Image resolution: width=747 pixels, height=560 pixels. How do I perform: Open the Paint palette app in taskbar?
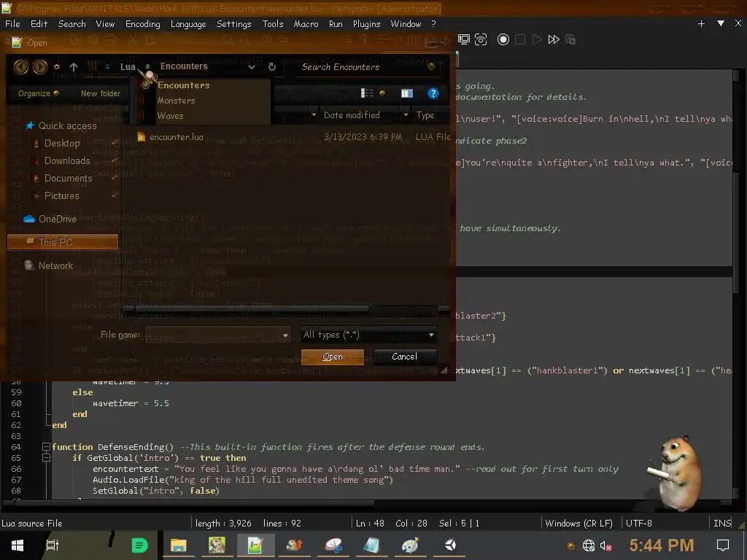410,545
